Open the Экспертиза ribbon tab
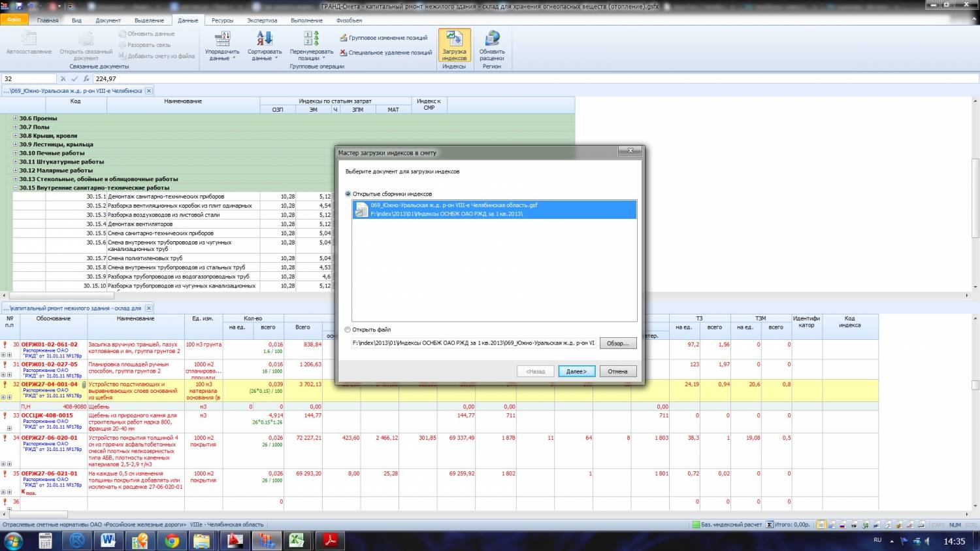Image resolution: width=980 pixels, height=551 pixels. (x=262, y=20)
